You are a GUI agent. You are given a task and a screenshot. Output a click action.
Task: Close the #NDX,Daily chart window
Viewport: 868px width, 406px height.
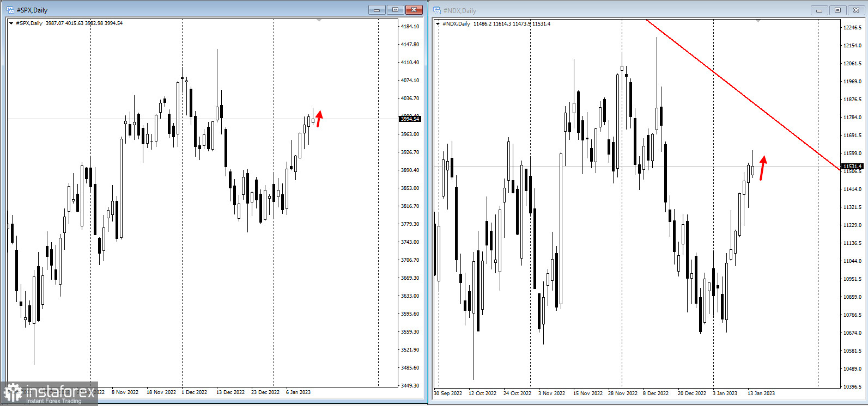click(x=857, y=10)
